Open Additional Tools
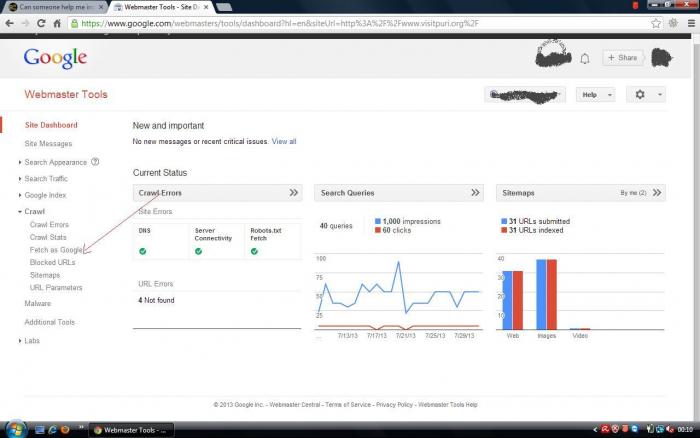Image resolution: width=700 pixels, height=438 pixels. pyautogui.click(x=50, y=322)
